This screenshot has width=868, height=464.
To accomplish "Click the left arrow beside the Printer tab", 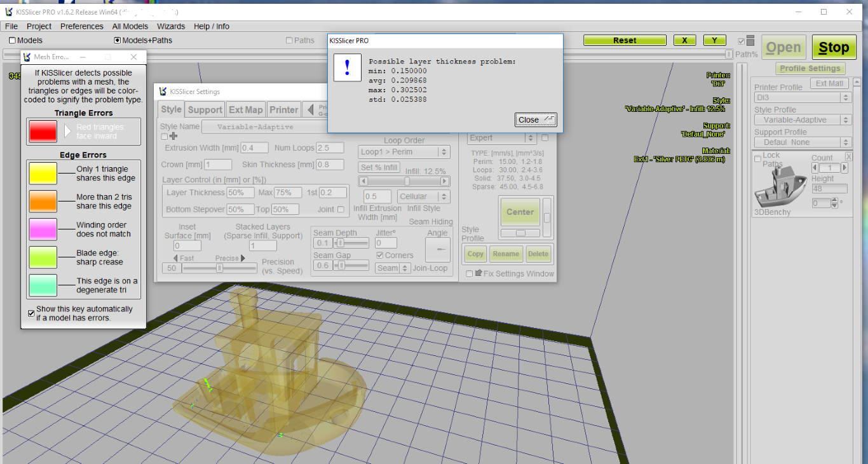I will click(310, 110).
